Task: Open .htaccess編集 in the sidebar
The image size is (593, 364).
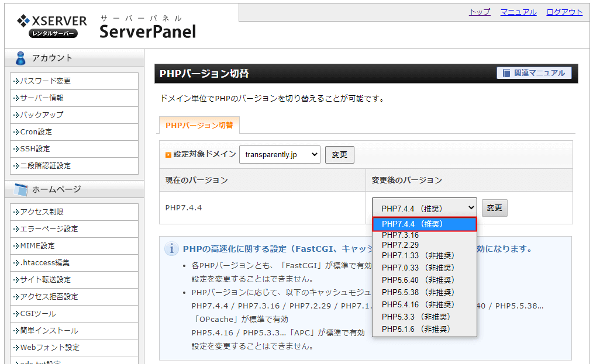Action: pyautogui.click(x=45, y=263)
